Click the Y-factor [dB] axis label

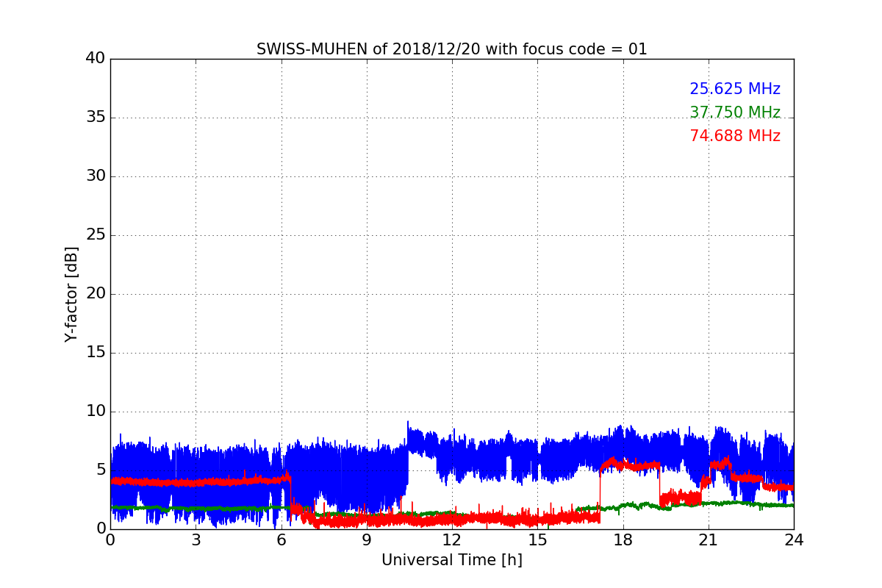coord(71,294)
